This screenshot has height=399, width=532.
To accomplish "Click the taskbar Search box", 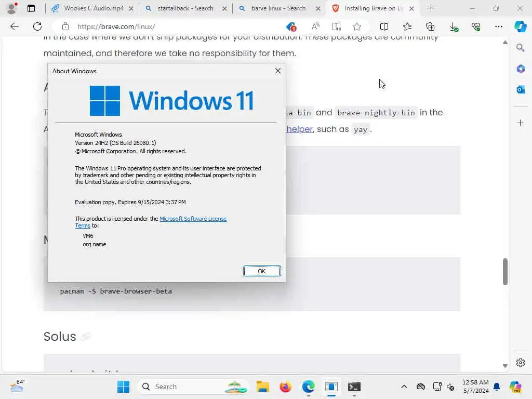I will pos(193,387).
